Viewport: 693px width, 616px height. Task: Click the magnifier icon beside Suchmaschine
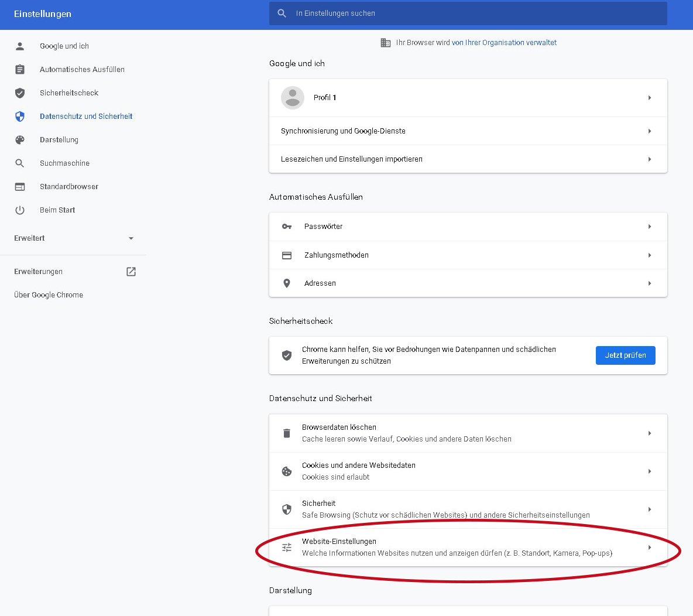coord(20,163)
